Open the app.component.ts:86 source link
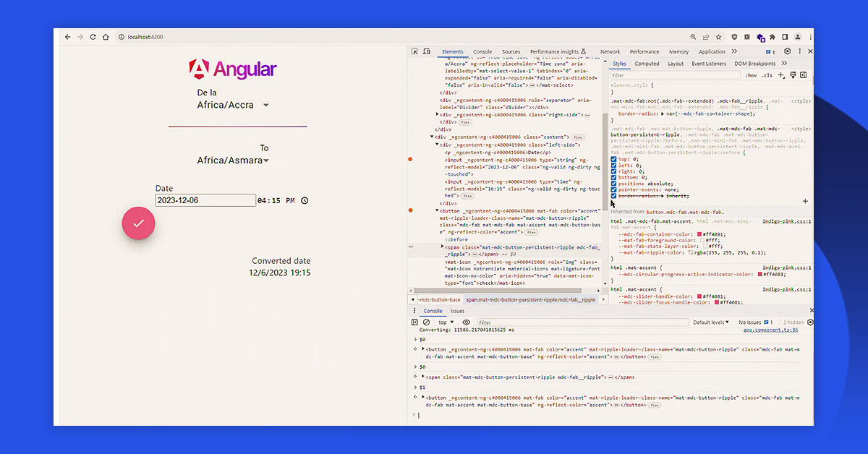Image resolution: width=868 pixels, height=454 pixels. 770,330
